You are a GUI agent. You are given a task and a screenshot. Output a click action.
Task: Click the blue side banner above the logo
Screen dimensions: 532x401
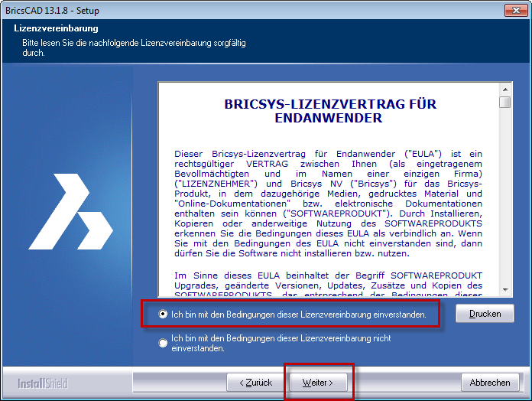pos(69,115)
